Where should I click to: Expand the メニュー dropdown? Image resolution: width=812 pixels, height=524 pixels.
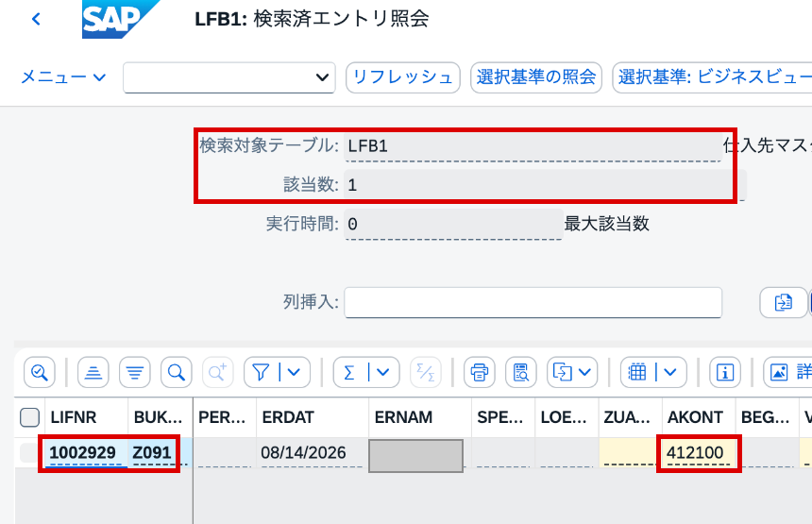click(x=63, y=77)
